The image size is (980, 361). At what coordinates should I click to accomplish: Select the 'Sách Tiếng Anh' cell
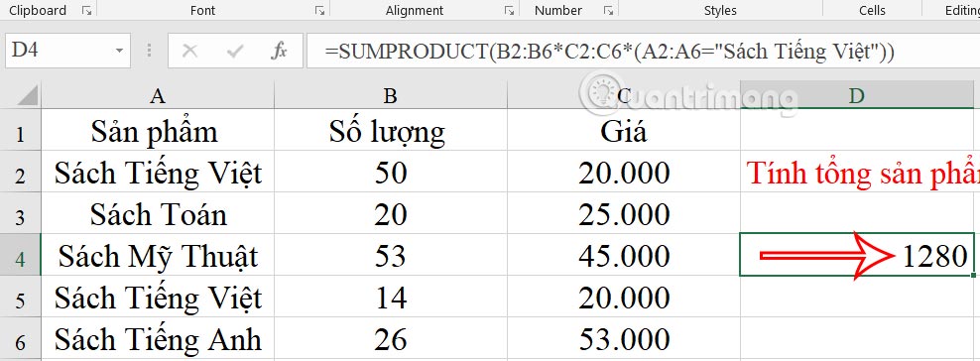coord(158,338)
